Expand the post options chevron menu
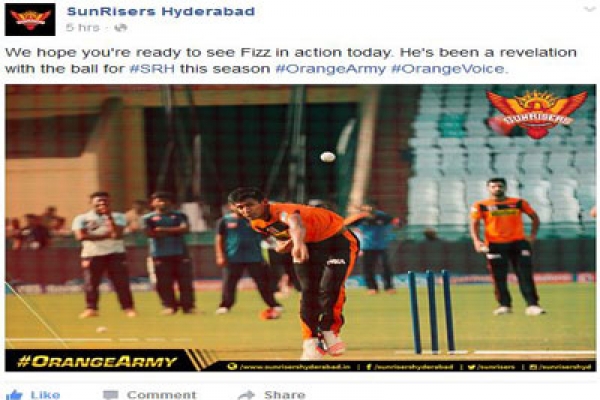Image resolution: width=600 pixels, height=400 pixels. click(x=589, y=10)
